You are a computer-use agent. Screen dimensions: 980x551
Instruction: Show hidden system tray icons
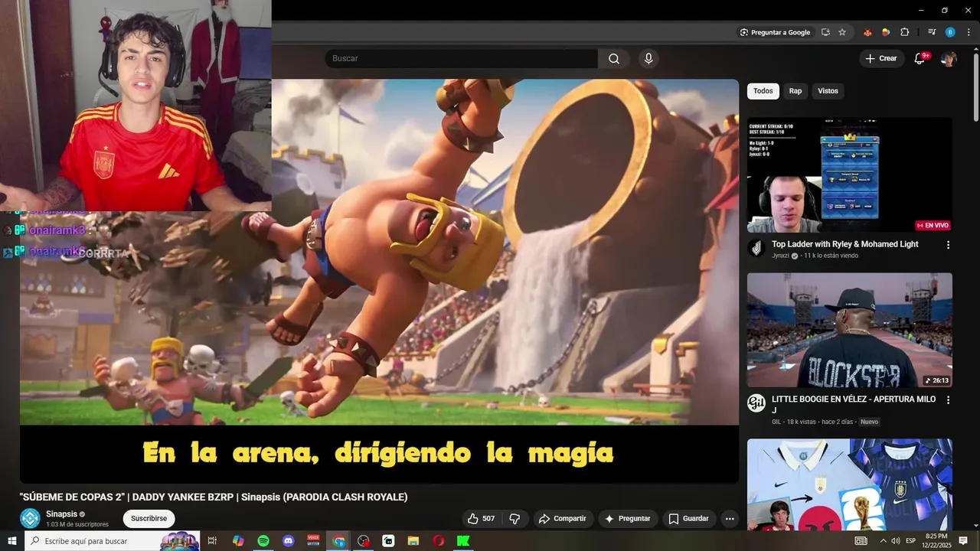click(x=883, y=541)
